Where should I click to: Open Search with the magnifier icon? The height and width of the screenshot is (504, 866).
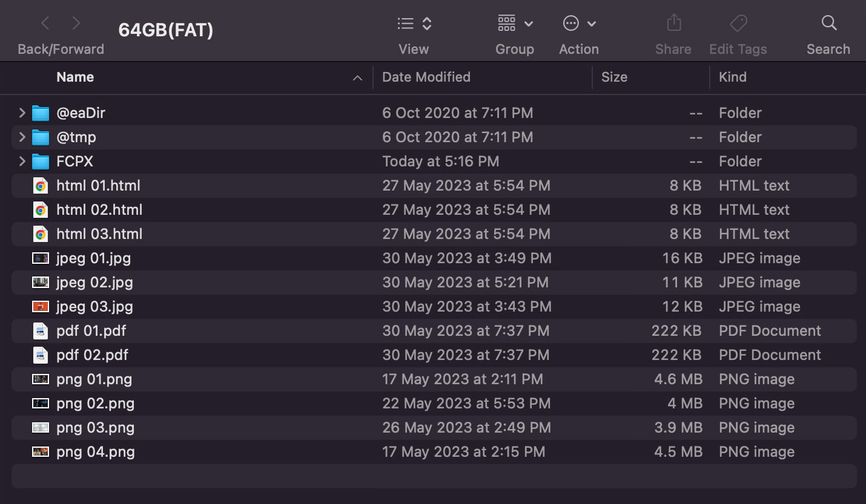(x=828, y=24)
